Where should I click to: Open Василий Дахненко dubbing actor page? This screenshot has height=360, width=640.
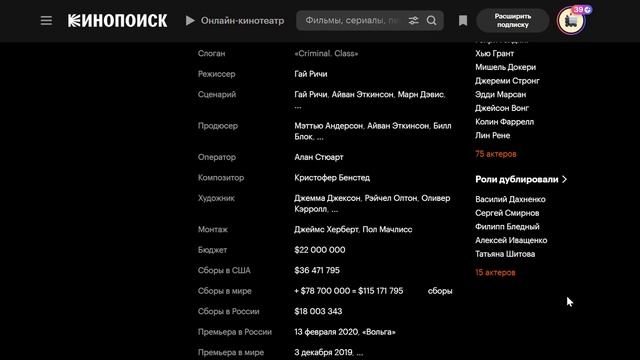point(510,199)
